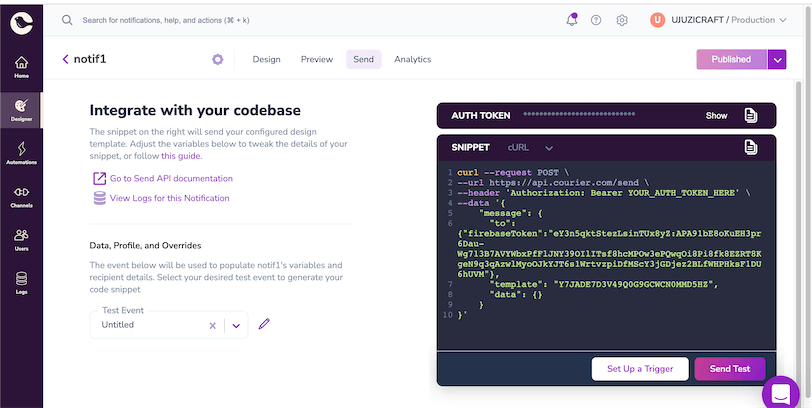Go to Channels in the sidebar
This screenshot has width=812, height=408.
point(21,195)
